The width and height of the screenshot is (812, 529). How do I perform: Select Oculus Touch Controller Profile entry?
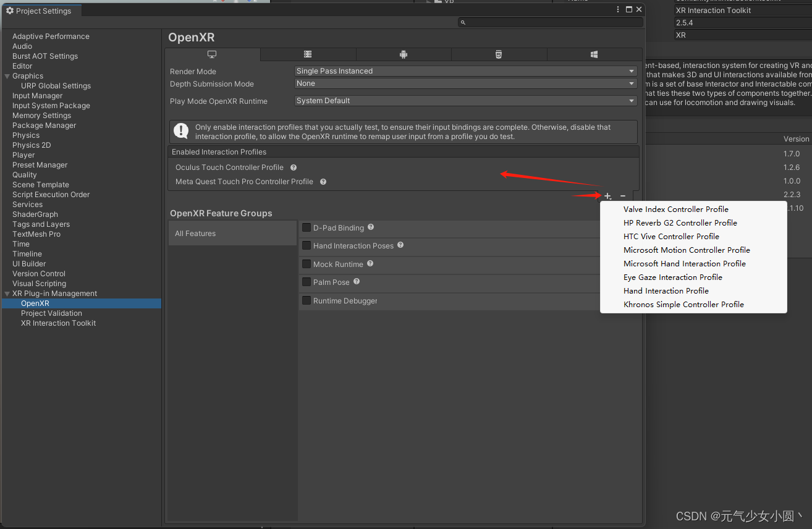pyautogui.click(x=229, y=167)
